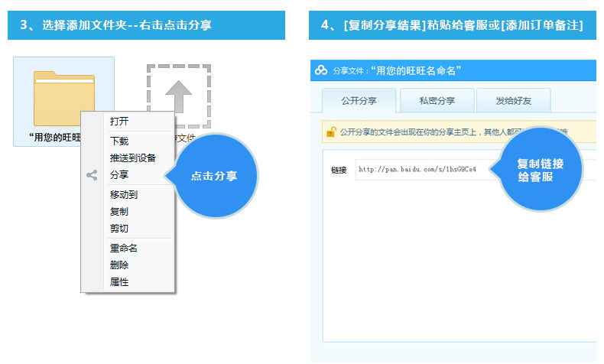604x364 pixels.
Task: Click the 分享文件 dialog title text
Action: (x=397, y=70)
